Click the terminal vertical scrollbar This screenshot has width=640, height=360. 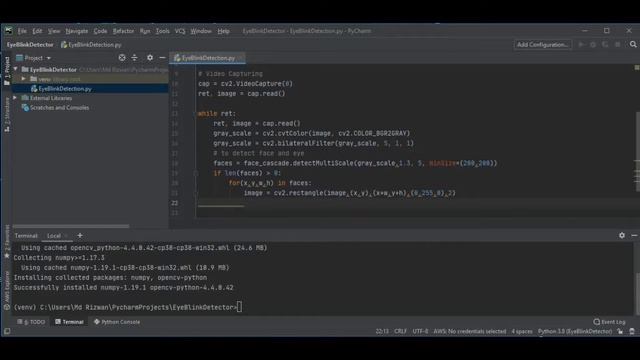(x=637, y=294)
